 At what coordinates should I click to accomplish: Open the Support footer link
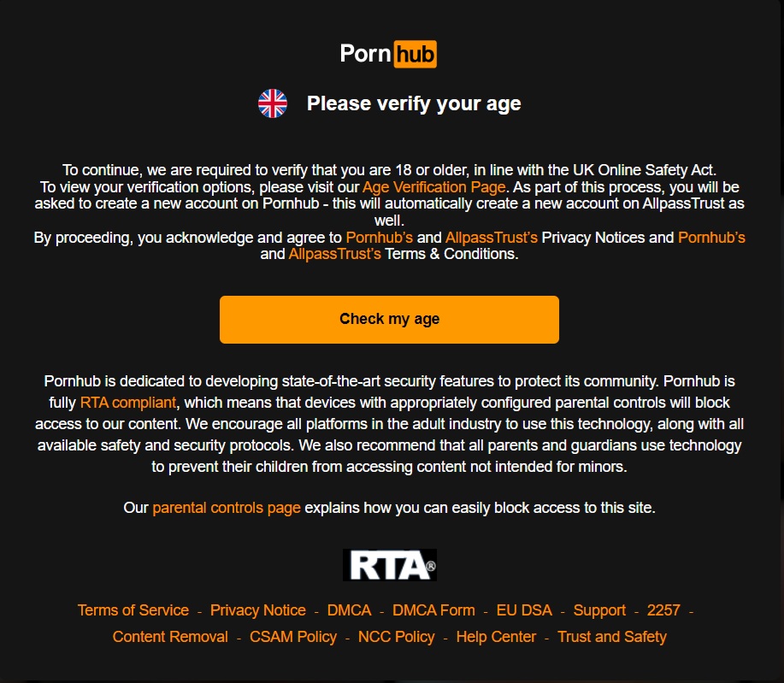point(599,610)
